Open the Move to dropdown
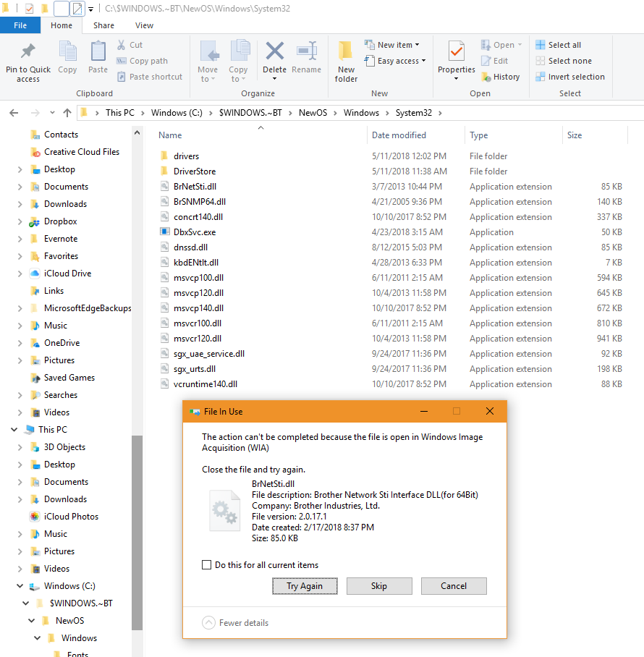 pos(208,62)
